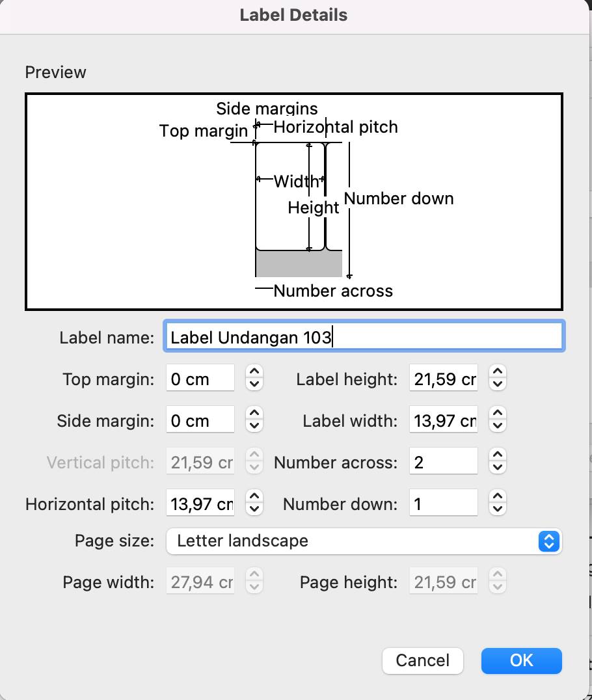Increase Number down with up stepper arrow
592x700 pixels.
click(498, 496)
